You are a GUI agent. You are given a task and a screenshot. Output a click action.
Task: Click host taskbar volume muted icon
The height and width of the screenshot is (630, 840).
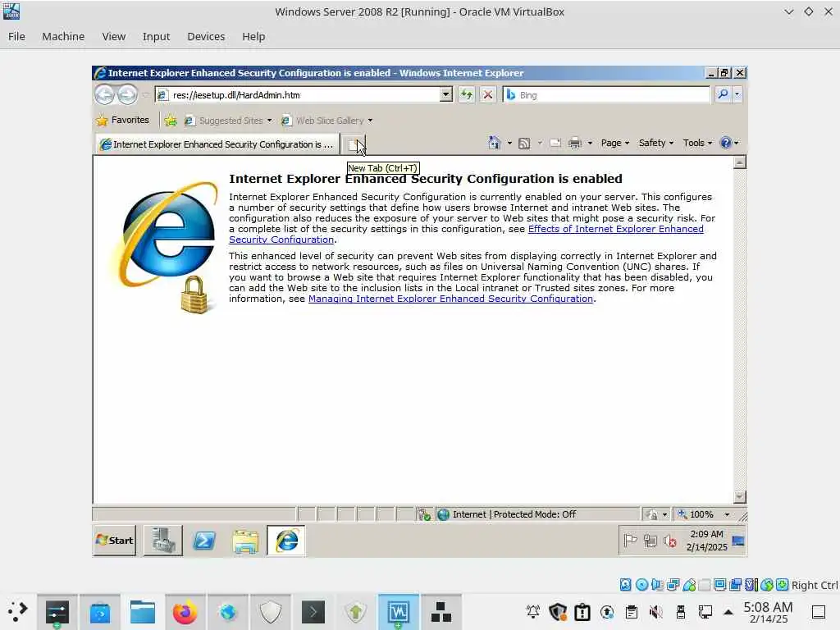(655, 612)
